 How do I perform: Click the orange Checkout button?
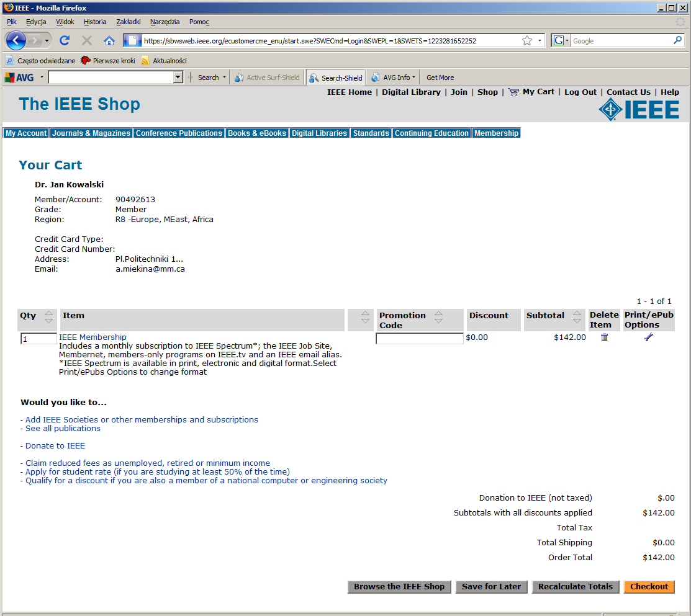pyautogui.click(x=649, y=586)
